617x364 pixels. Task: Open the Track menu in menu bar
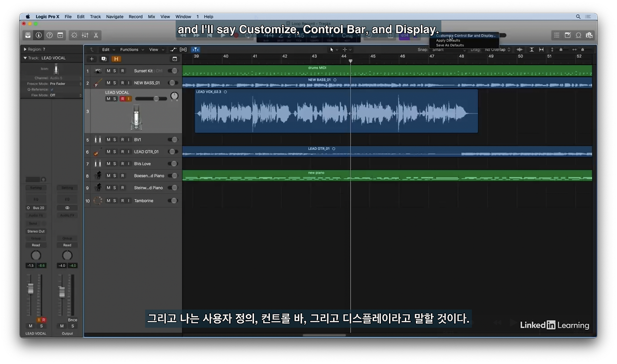pos(95,16)
